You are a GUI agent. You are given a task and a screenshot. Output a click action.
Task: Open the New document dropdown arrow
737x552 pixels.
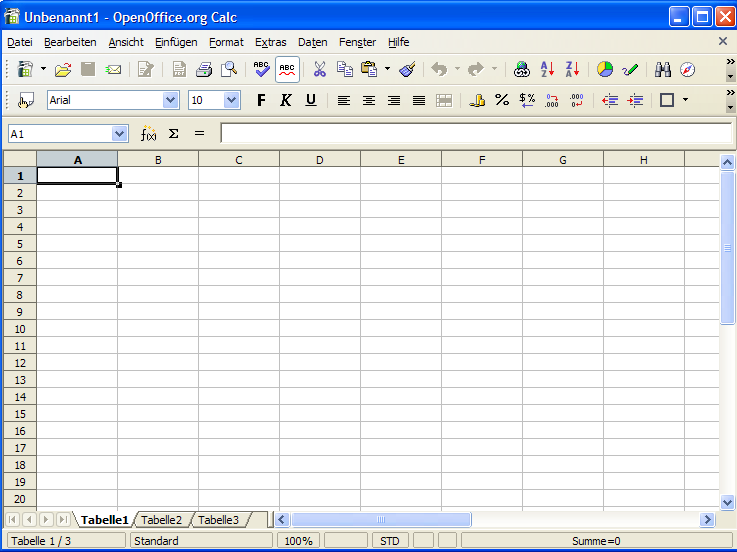tap(43, 69)
